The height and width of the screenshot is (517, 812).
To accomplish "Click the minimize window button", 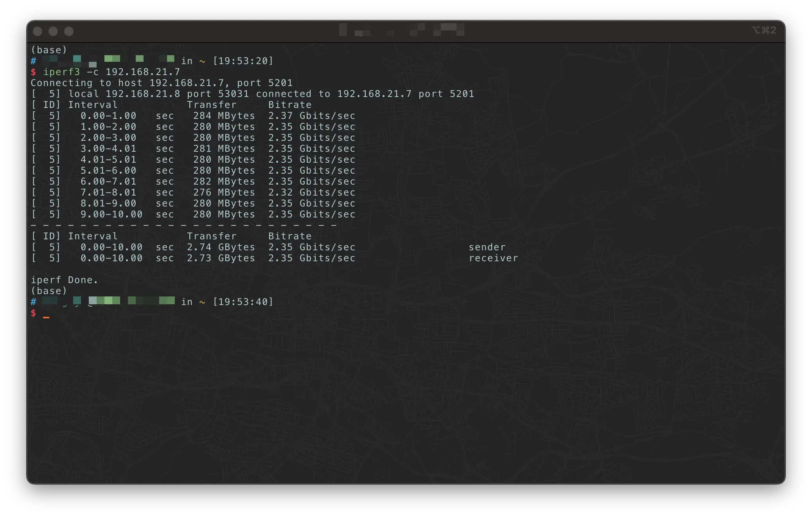I will [x=53, y=31].
